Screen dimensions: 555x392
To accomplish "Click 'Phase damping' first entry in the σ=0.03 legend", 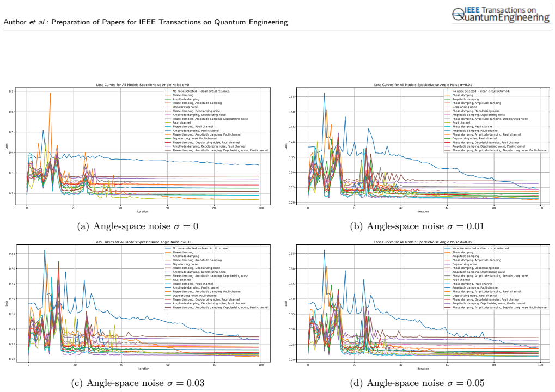I will pyautogui.click(x=183, y=252).
